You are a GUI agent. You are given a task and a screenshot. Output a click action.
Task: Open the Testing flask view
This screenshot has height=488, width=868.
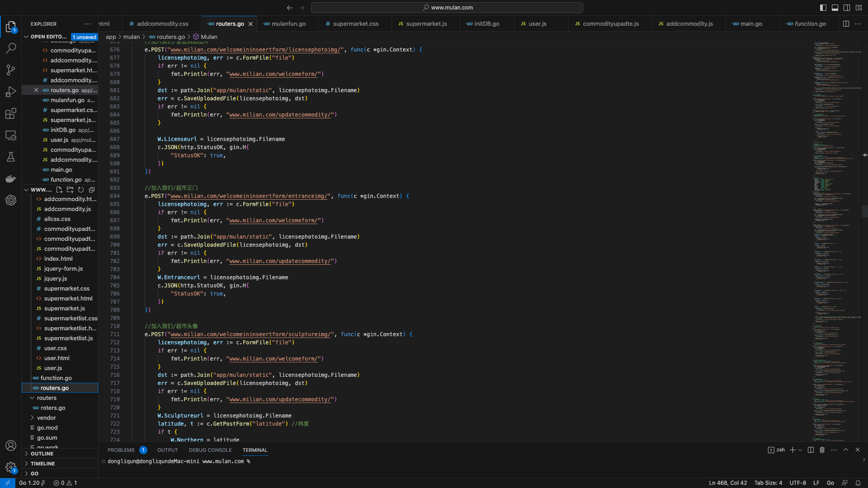11,157
